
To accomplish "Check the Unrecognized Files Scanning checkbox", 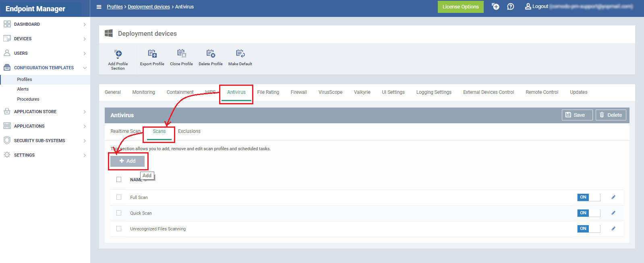I will (119, 229).
